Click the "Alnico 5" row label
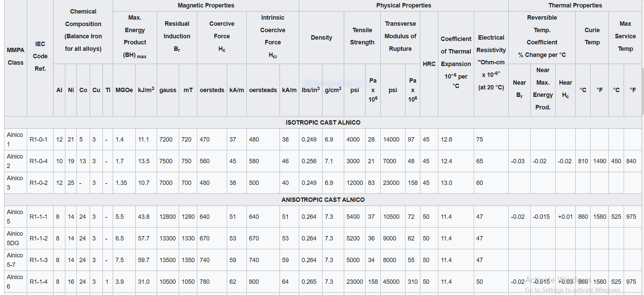 pos(15,217)
